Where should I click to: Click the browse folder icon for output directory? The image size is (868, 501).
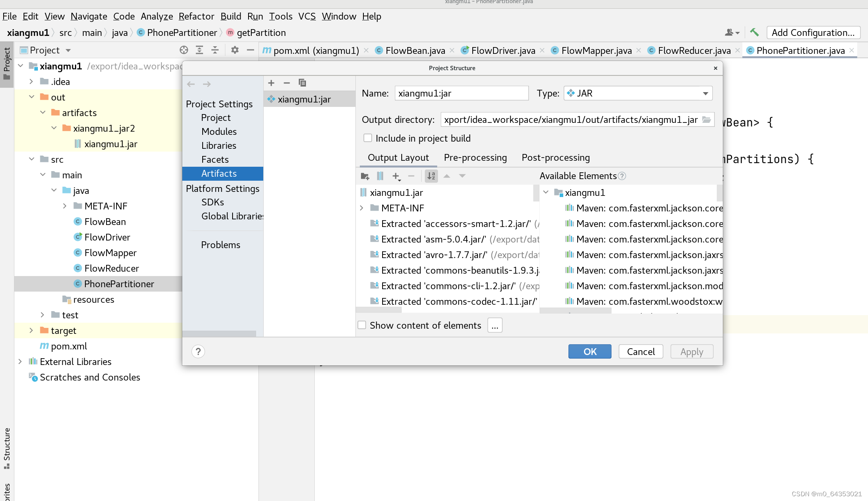tap(706, 120)
